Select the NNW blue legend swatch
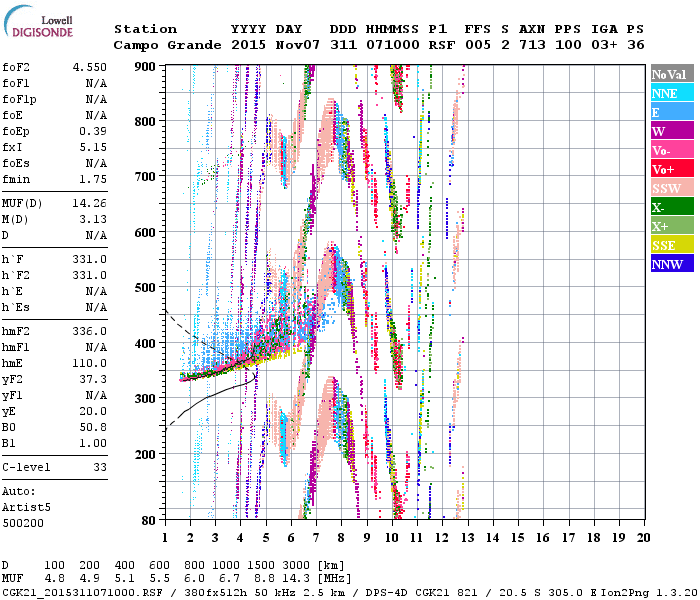700x600 pixels. [x=672, y=263]
